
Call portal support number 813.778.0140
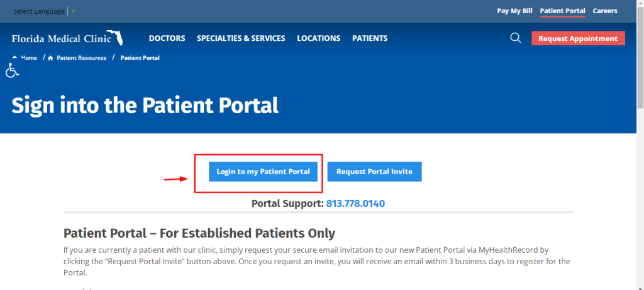[356, 204]
